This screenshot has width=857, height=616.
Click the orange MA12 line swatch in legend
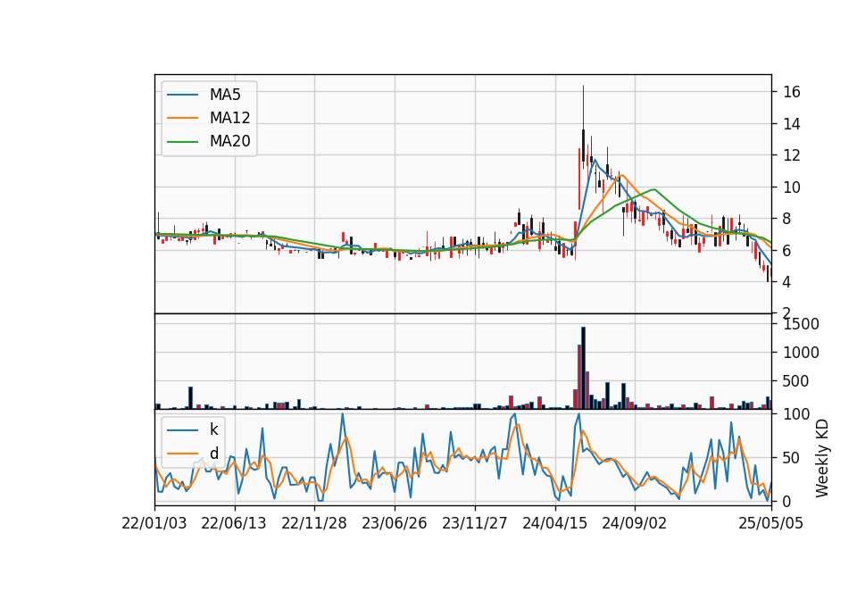[x=182, y=118]
